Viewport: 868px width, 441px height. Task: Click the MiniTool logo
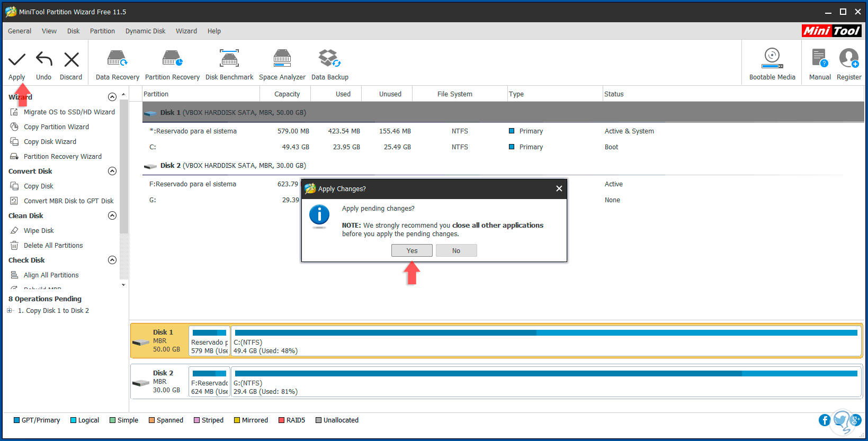pyautogui.click(x=831, y=31)
